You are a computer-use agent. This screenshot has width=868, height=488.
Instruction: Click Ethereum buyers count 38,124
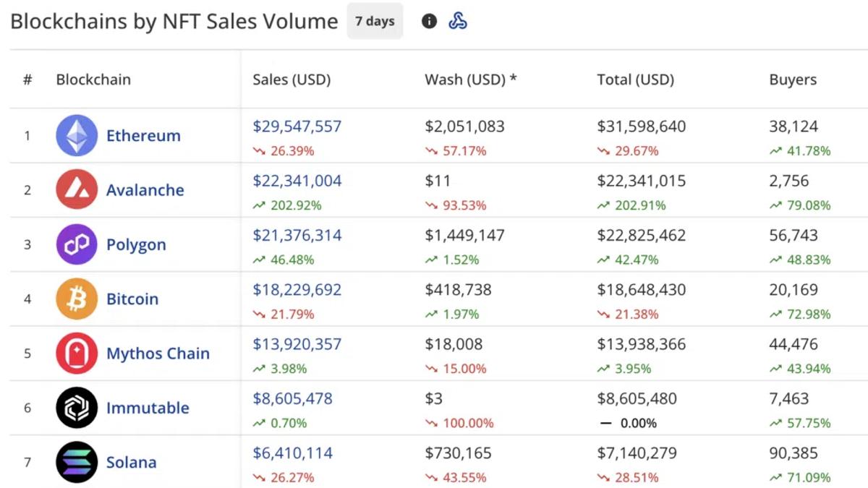[x=793, y=127]
